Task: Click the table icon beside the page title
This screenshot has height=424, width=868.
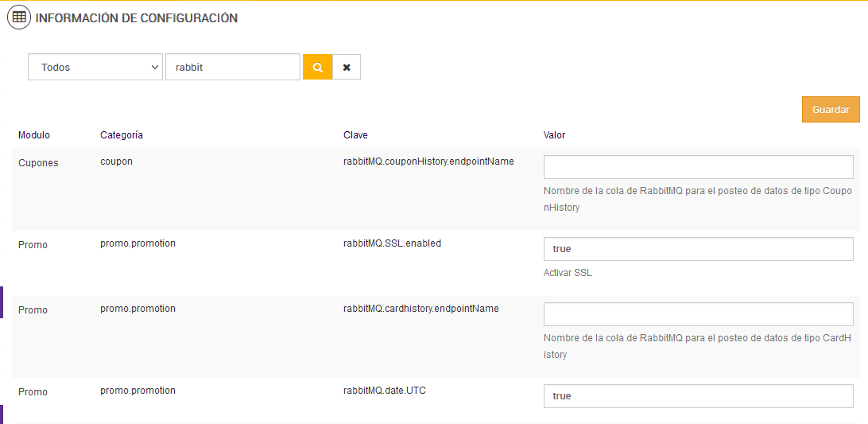Action: [20, 18]
